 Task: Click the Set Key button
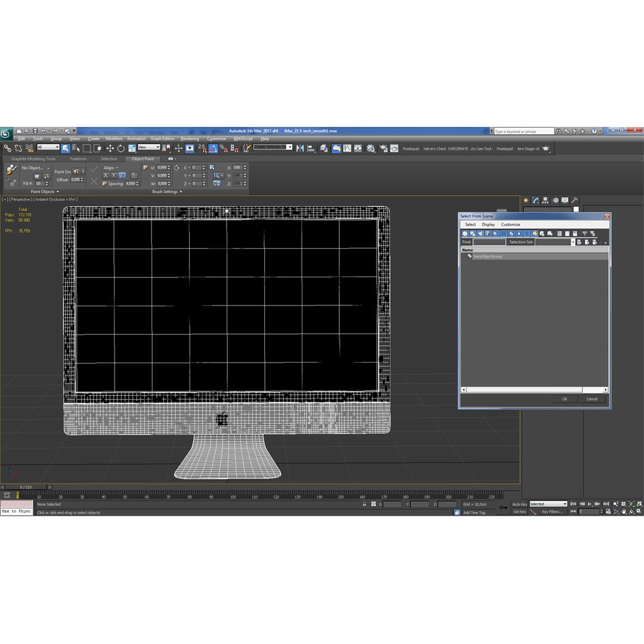pos(520,512)
